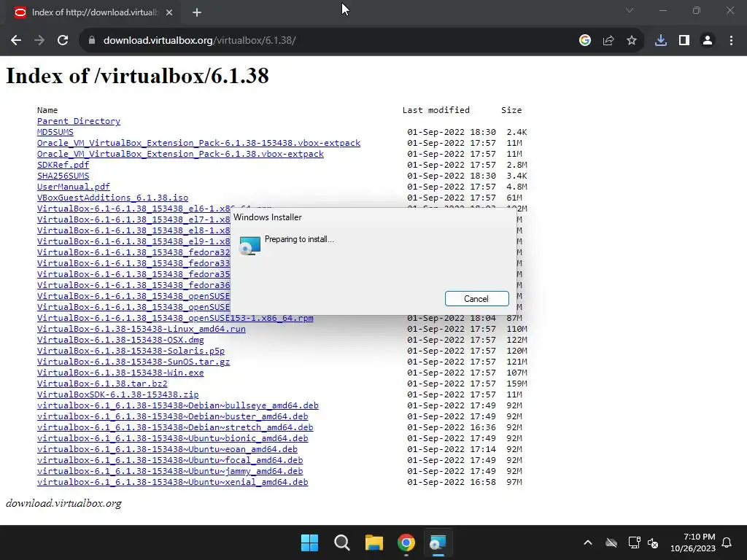747x560 pixels.
Task: Open the notifications bell icon
Action: (x=727, y=542)
